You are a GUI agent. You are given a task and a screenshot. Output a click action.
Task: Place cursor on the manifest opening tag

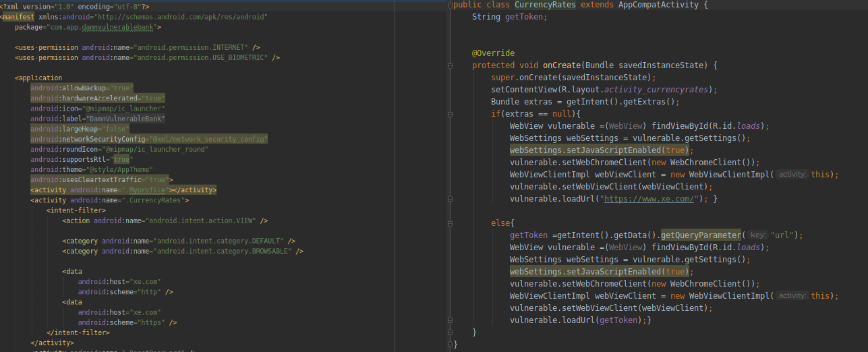click(18, 17)
